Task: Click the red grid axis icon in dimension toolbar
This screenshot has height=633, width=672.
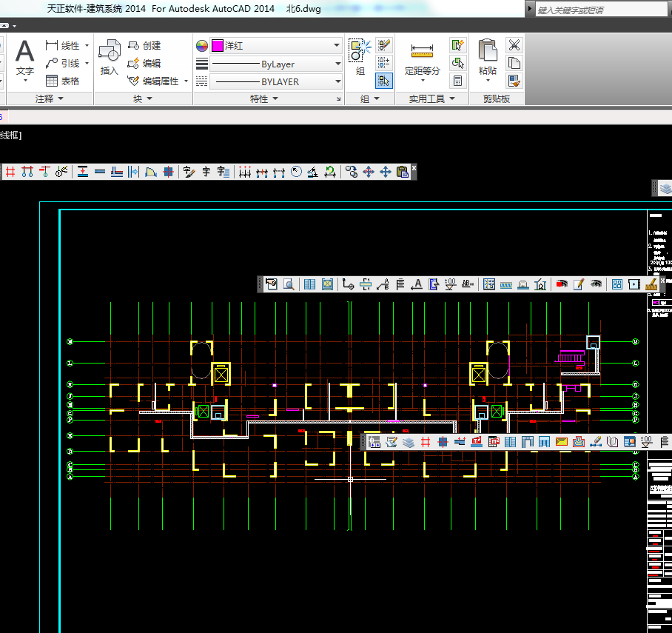Action: point(10,172)
